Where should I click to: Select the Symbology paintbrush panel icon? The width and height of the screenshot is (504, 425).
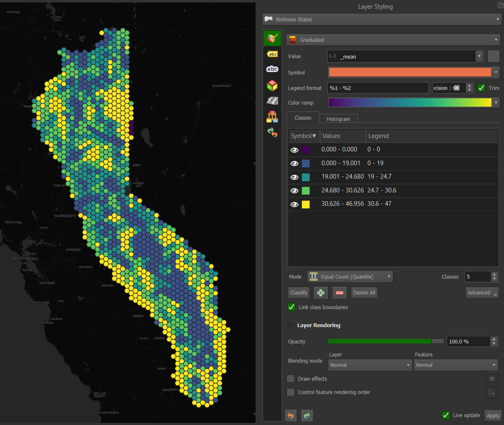(272, 38)
